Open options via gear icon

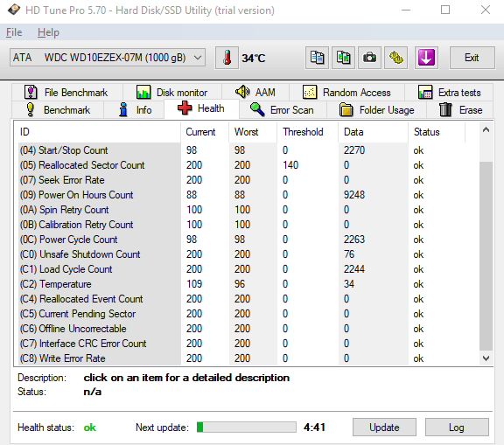click(396, 58)
